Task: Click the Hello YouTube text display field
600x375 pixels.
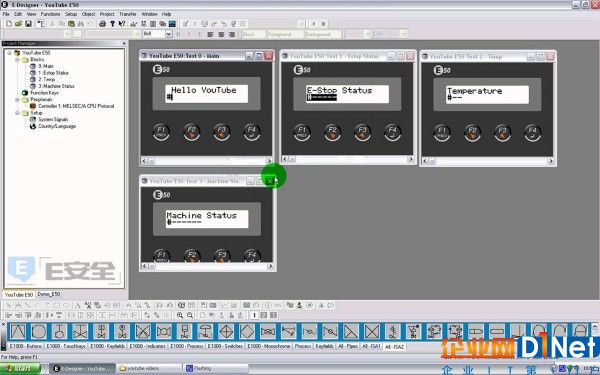Action: pyautogui.click(x=206, y=94)
